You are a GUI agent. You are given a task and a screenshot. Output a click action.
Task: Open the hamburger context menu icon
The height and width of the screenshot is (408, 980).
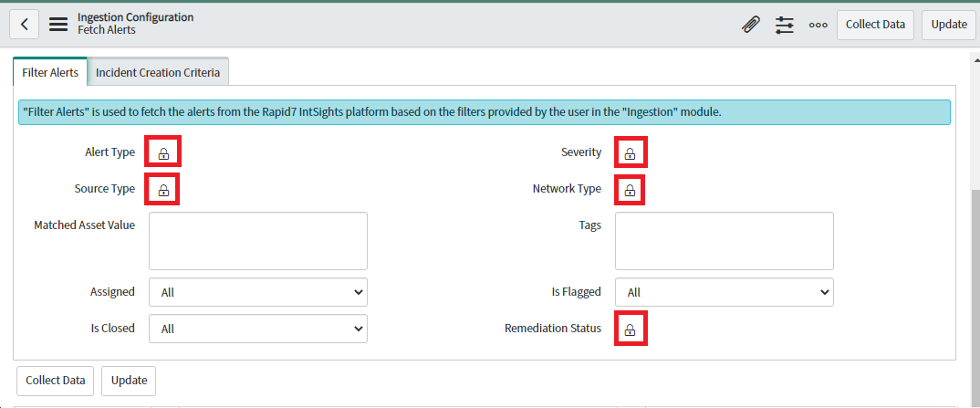[58, 25]
